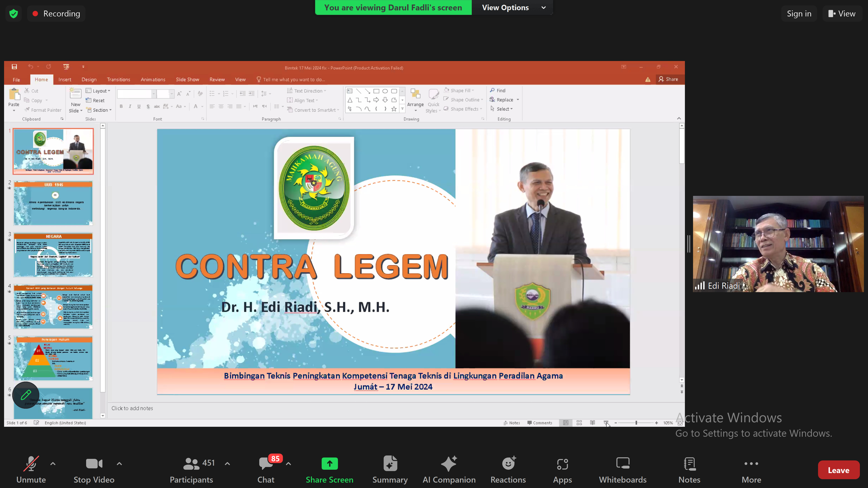Viewport: 868px width, 488px height.
Task: Expand audio options arrow beside Unmute
Action: (53, 464)
